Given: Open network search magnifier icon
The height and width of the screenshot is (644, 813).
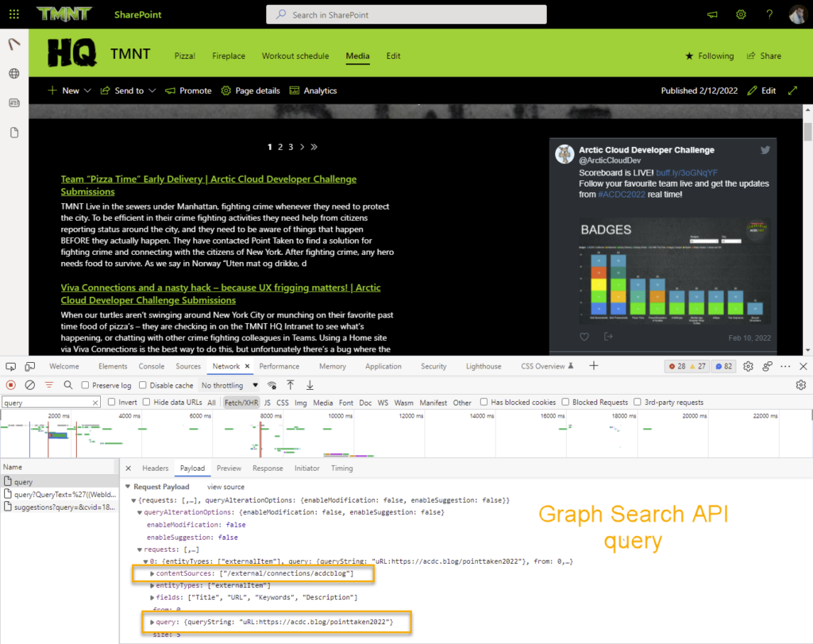Looking at the screenshot, I should [68, 385].
